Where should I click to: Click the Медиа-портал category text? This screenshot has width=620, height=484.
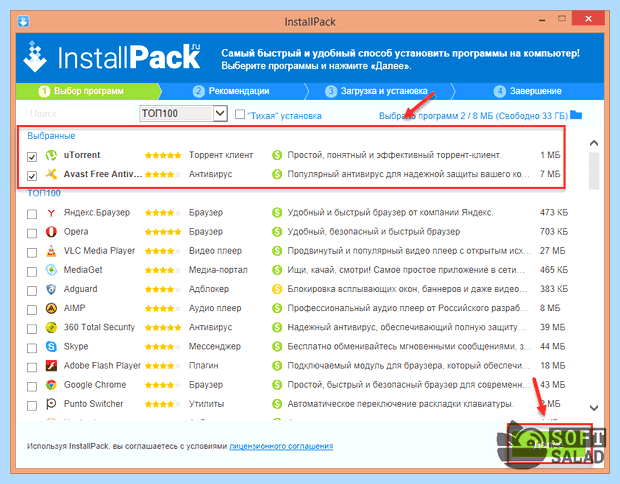218,270
